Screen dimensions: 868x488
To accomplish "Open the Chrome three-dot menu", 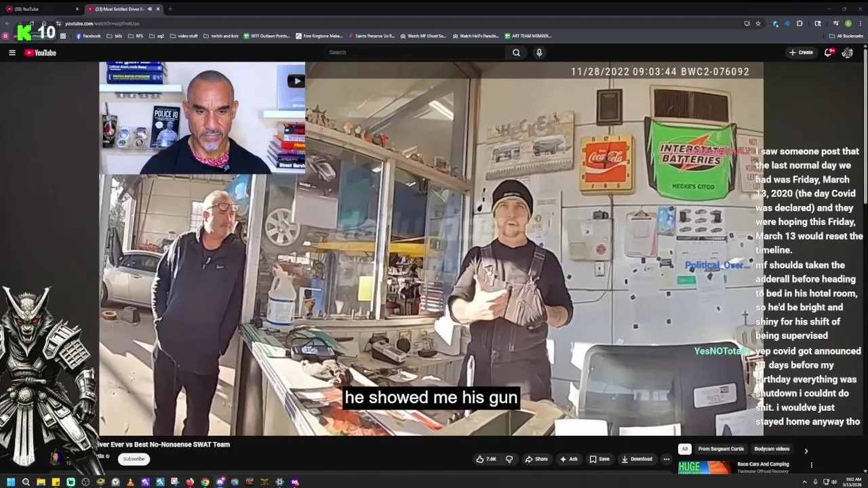I will click(861, 23).
